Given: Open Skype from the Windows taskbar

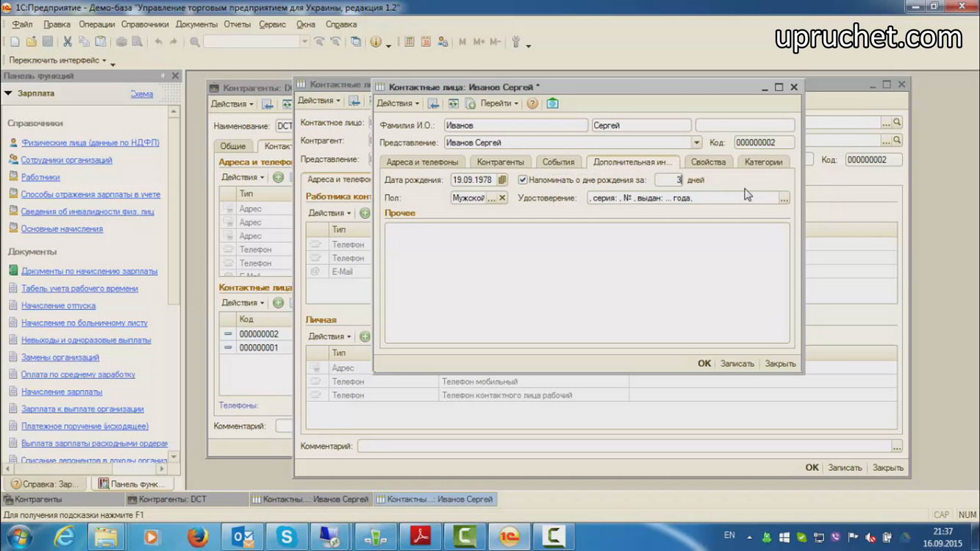Looking at the screenshot, I should (286, 537).
